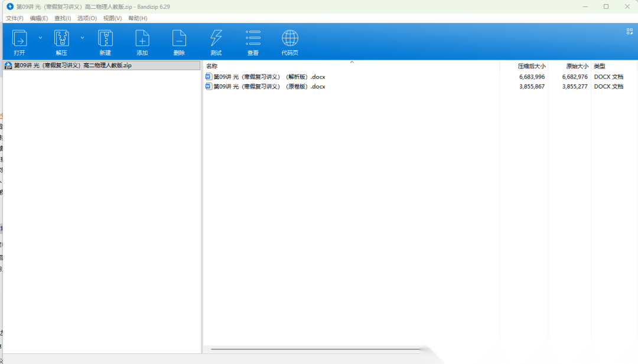Open the File (文件) menu
638x364 pixels.
click(14, 18)
